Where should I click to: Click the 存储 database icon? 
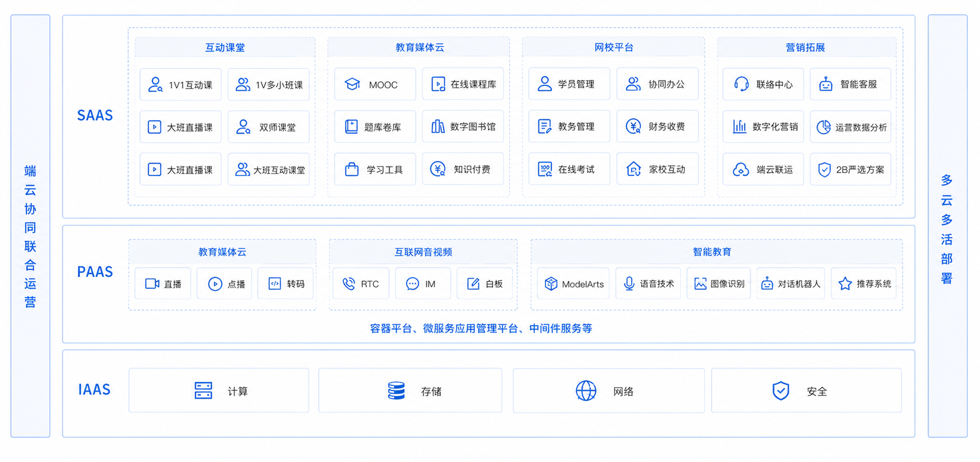point(396,391)
